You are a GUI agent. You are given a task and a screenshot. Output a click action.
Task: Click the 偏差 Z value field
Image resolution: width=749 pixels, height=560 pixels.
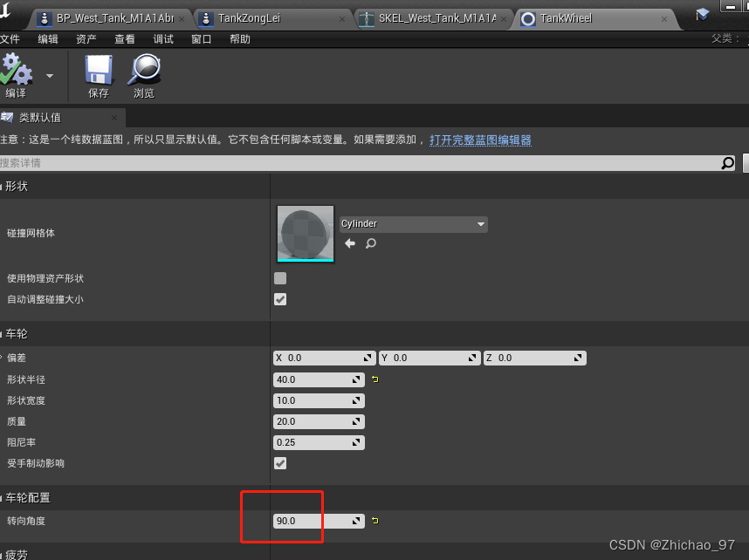tap(534, 358)
